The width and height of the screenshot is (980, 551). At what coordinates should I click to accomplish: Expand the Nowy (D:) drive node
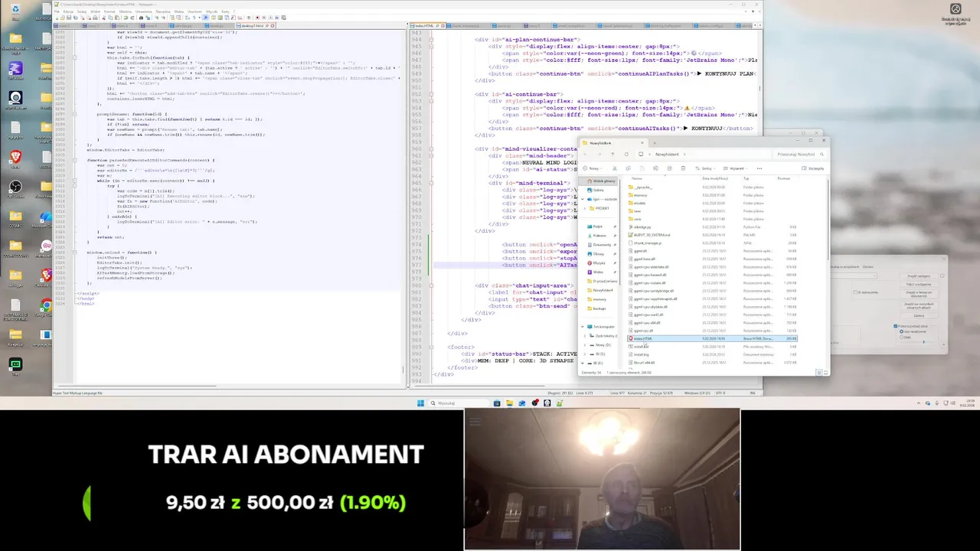[585, 345]
